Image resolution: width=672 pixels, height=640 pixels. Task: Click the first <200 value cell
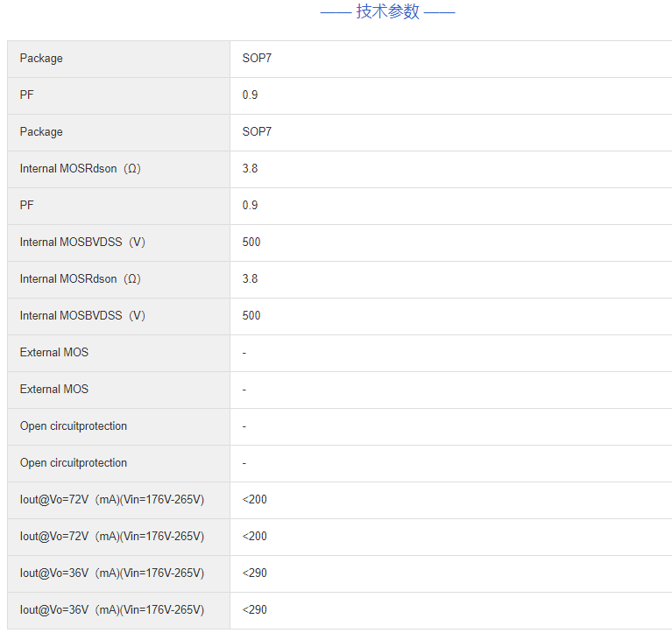[255, 500]
